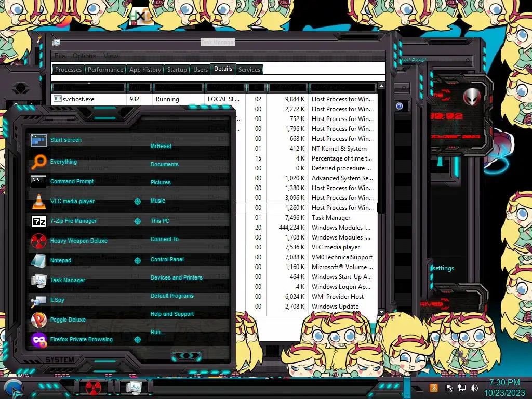Click Task Manager title bar icon
The image size is (532, 399).
tap(56, 43)
